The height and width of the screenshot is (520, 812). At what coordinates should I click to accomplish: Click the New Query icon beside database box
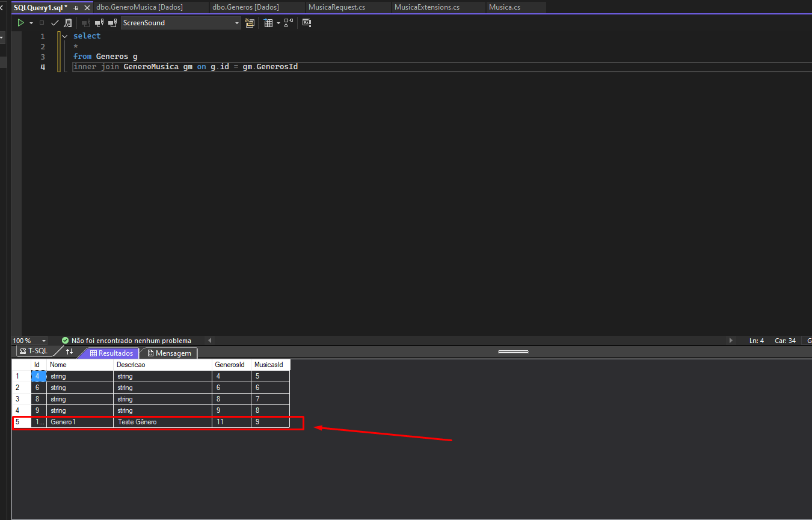click(x=250, y=23)
